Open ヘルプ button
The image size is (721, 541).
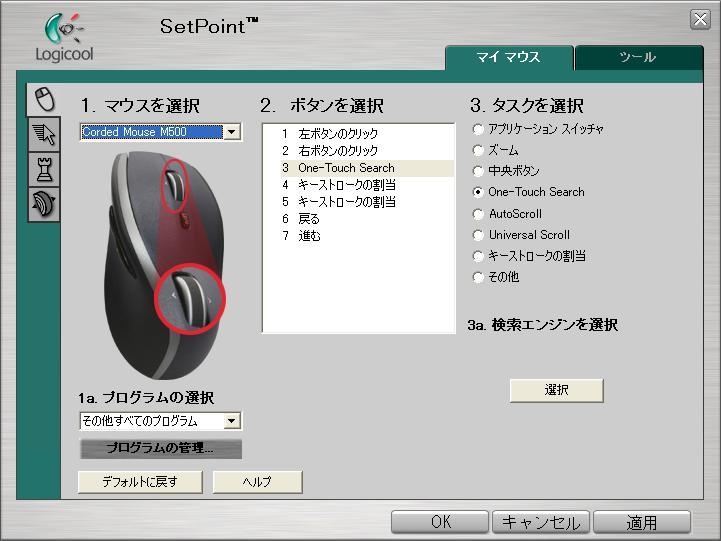coord(257,482)
